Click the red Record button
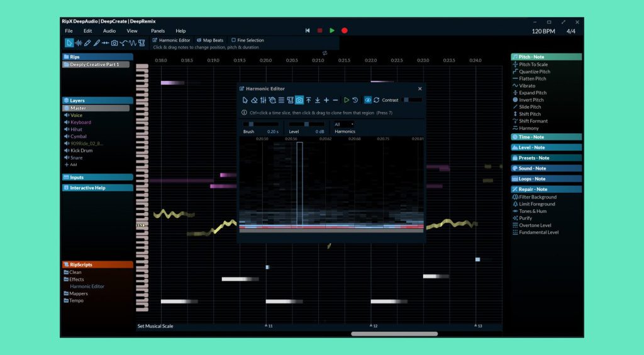The height and width of the screenshot is (355, 644). (x=345, y=31)
